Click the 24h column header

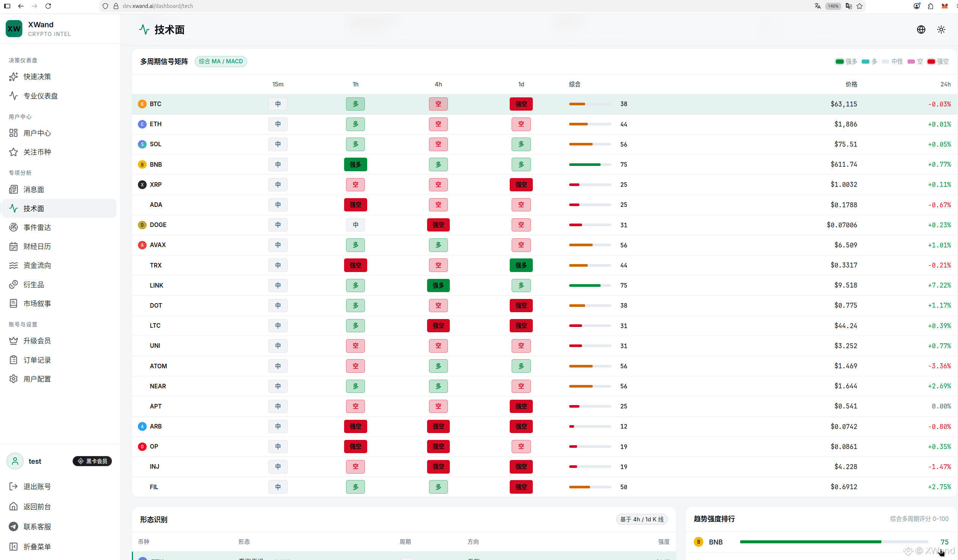click(x=945, y=84)
